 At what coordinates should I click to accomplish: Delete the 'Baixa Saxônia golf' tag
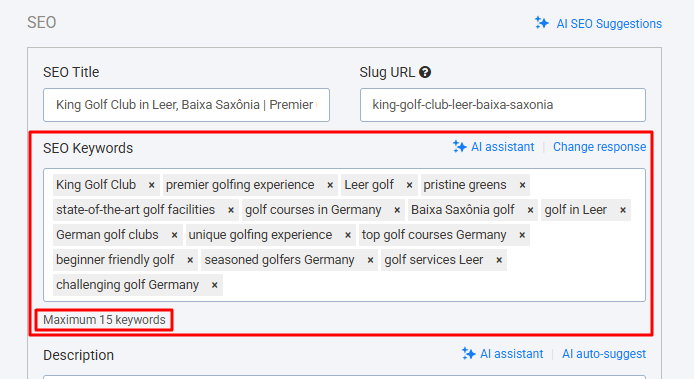pos(530,210)
